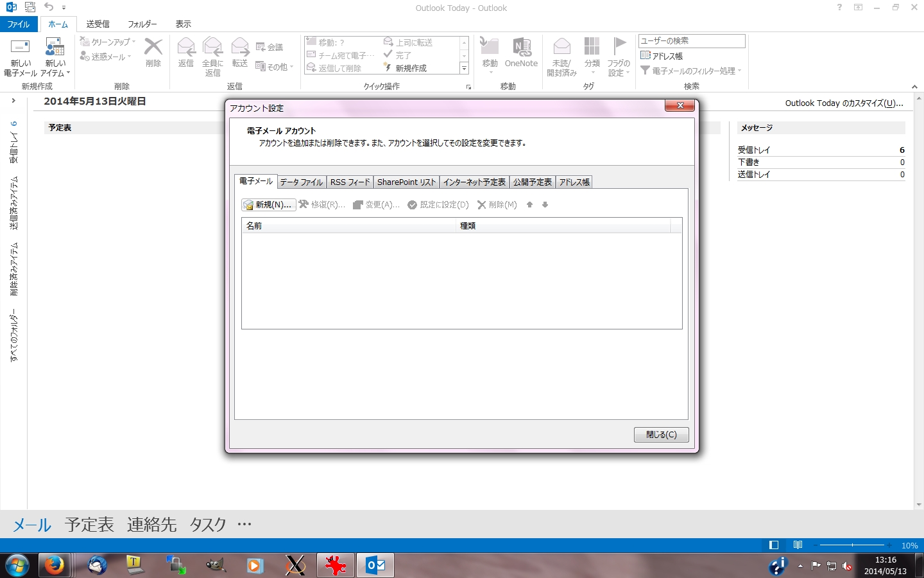Image resolution: width=924 pixels, height=578 pixels.
Task: Open Thunderbird from the taskbar
Action: (98, 565)
